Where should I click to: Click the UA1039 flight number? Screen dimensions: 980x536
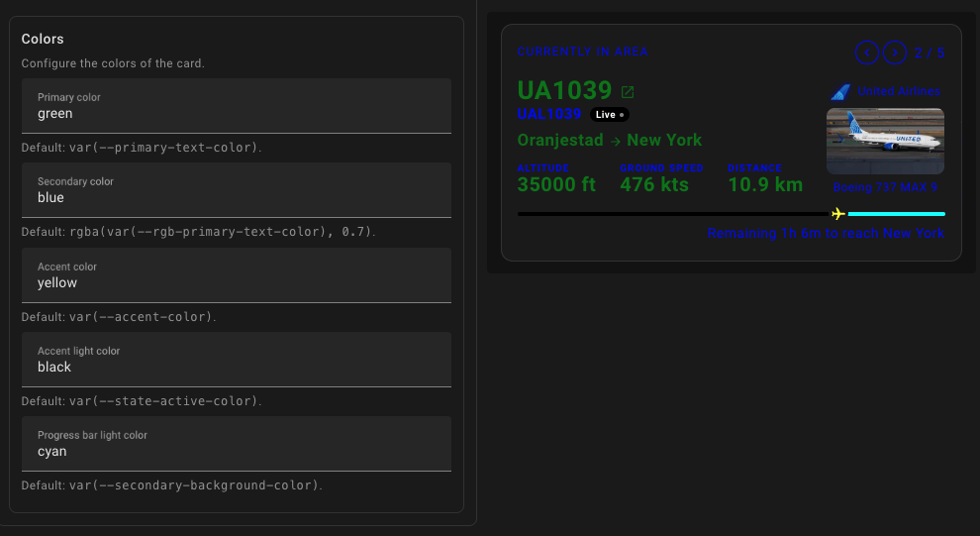click(564, 91)
